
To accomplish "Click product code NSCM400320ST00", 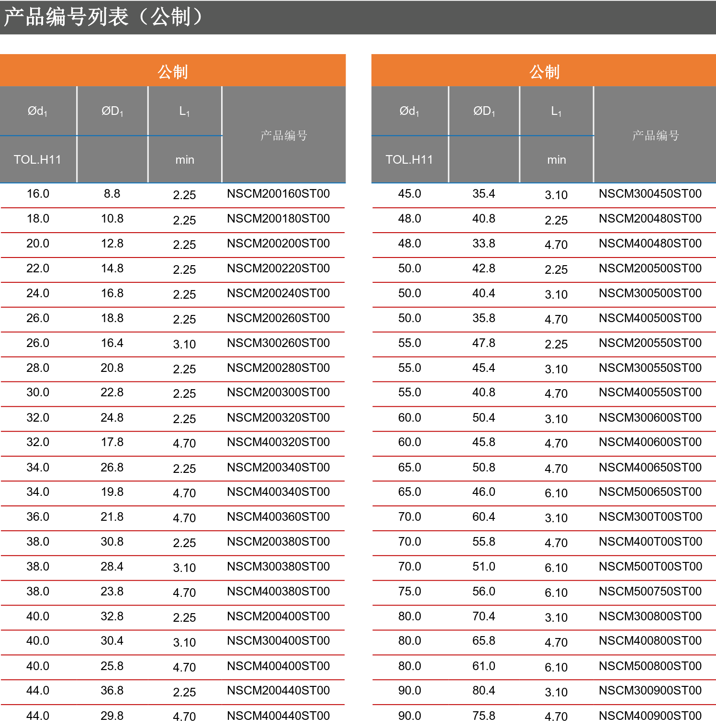I will pos(278,442).
